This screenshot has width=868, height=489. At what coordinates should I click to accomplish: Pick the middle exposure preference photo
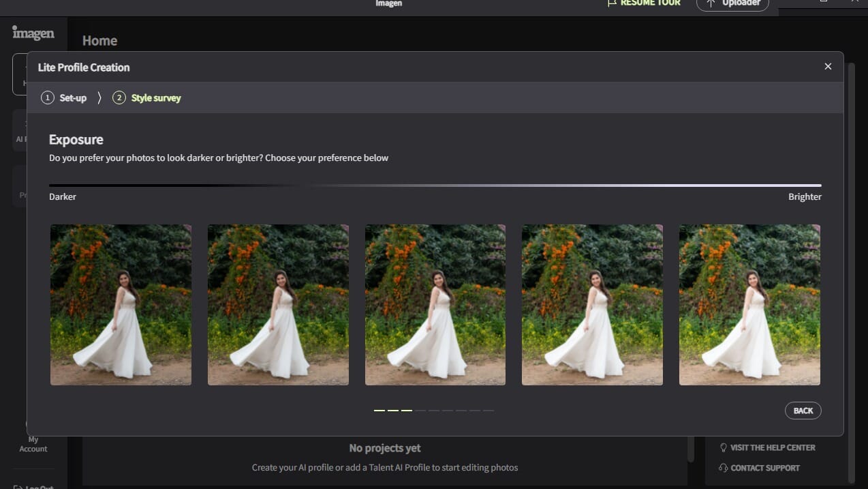435,304
